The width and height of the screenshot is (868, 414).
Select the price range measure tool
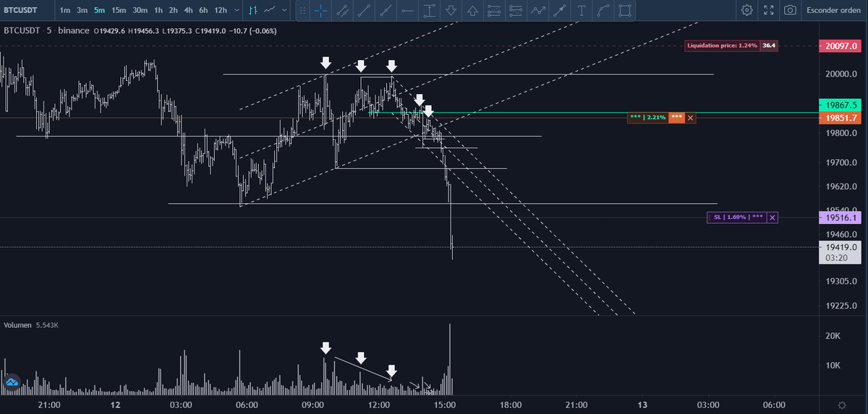(430, 10)
